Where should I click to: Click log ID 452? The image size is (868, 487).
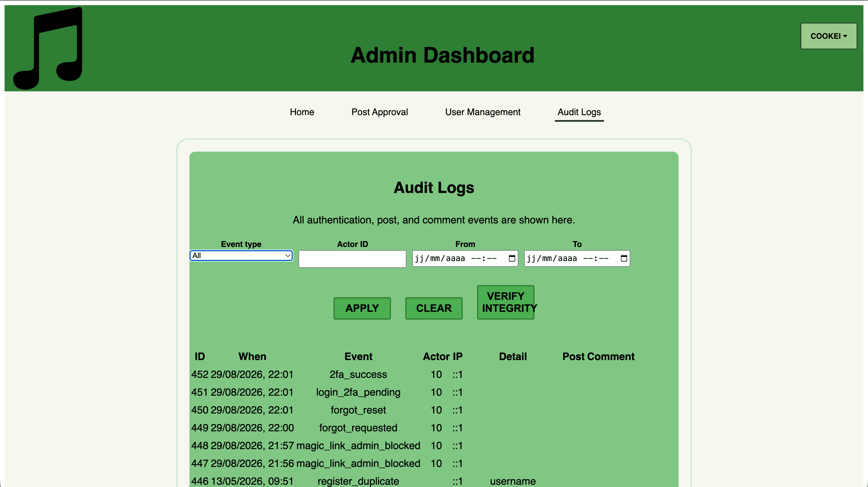pos(200,374)
